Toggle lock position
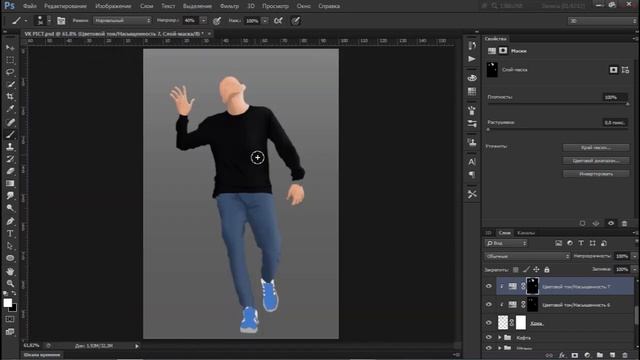 536,269
